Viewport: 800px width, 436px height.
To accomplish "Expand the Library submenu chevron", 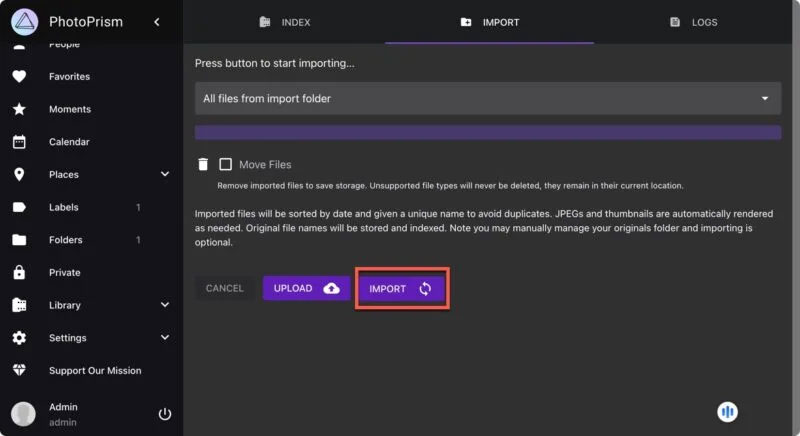I will coord(165,305).
